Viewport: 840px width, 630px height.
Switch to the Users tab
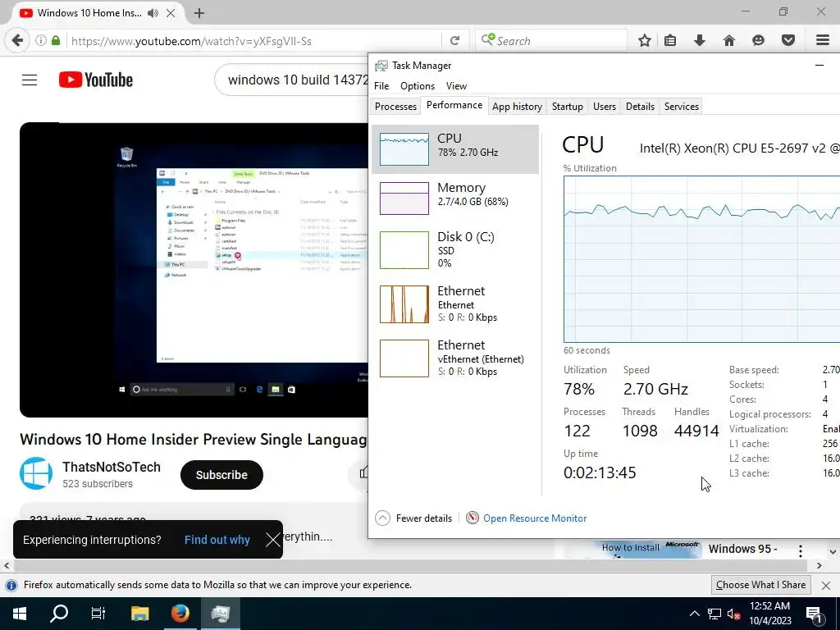[605, 106]
